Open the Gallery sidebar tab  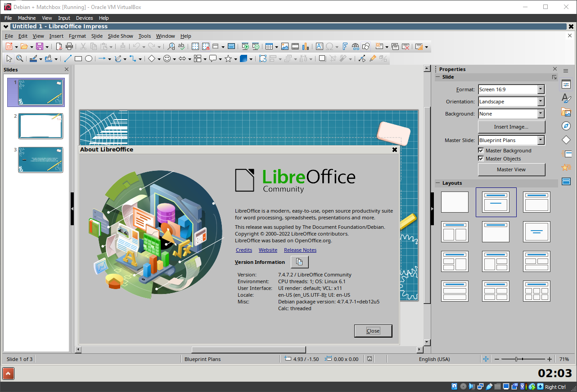[x=566, y=112]
